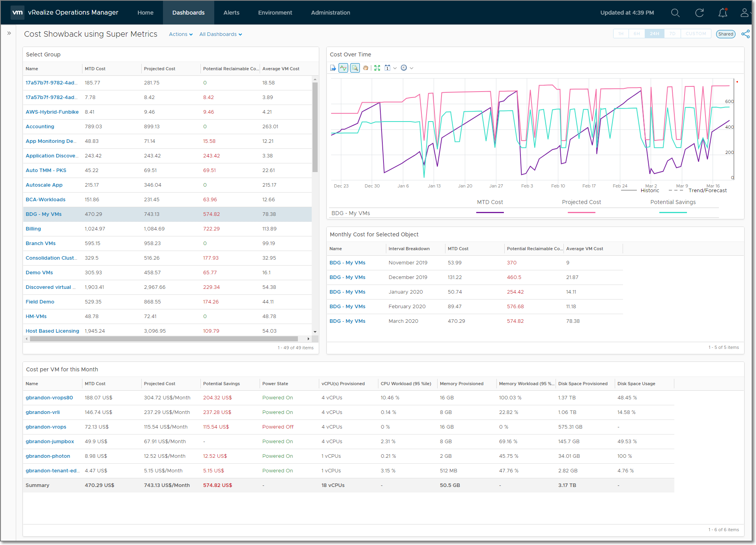The image size is (756, 545).
Task: Open the gbrandon-jumpbox VM link
Action: point(50,442)
